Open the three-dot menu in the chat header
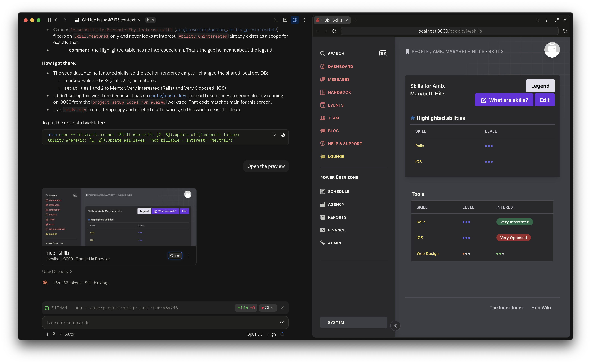This screenshot has width=591, height=364. (304, 20)
